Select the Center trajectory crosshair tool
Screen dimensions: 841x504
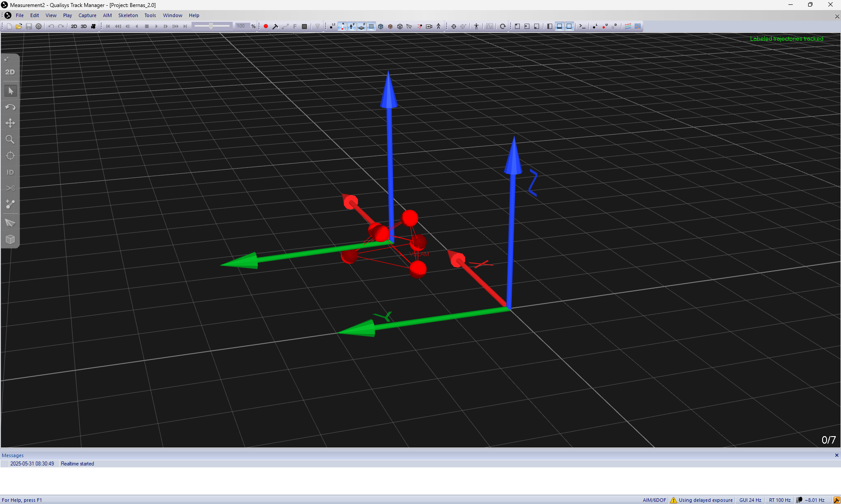[x=11, y=156]
